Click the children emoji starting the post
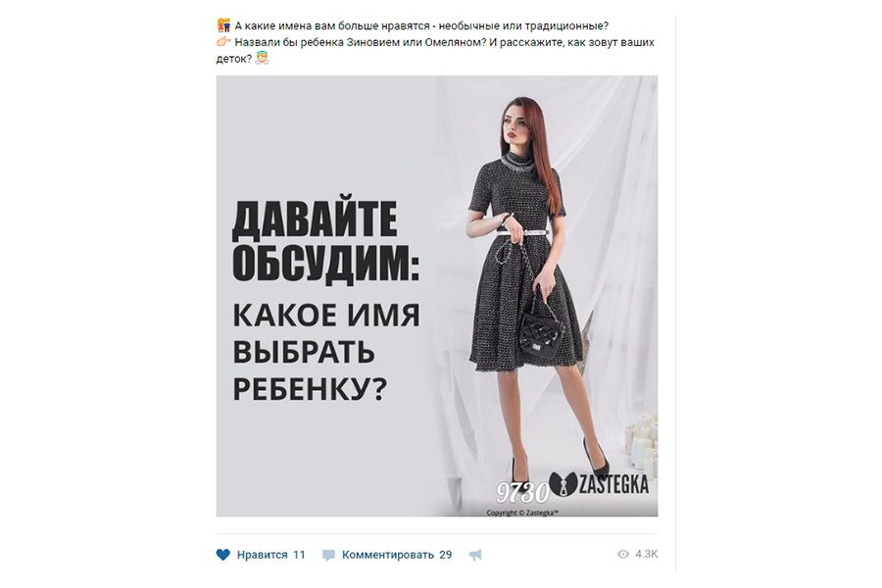Screen dimensions: 882x588 click(223, 25)
